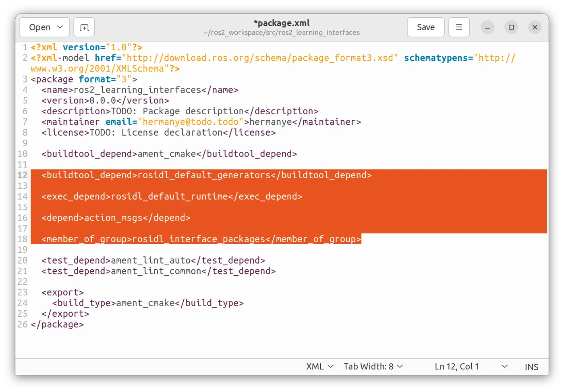Open the Ln 12, Col 1 position dropdown
Screen dimensions: 564x392
[471, 367]
